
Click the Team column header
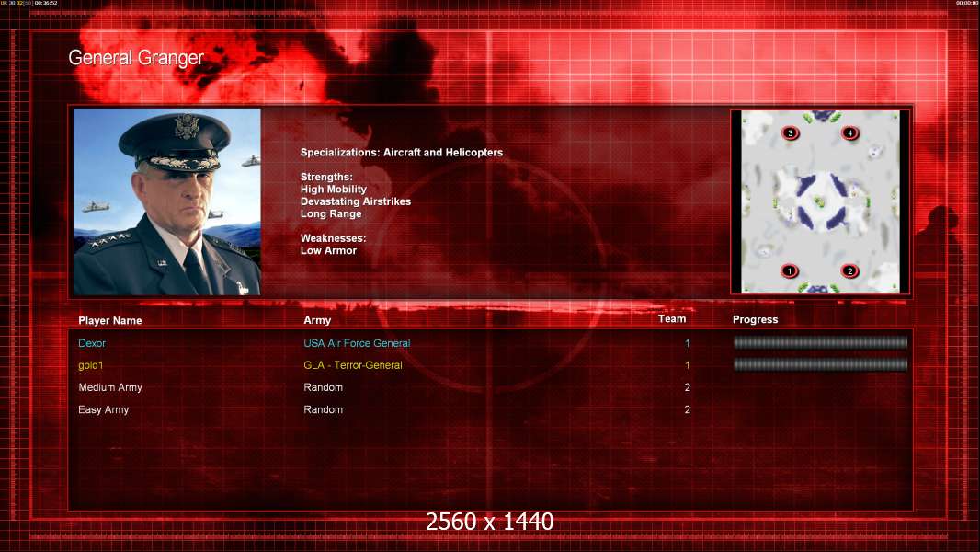tap(672, 319)
